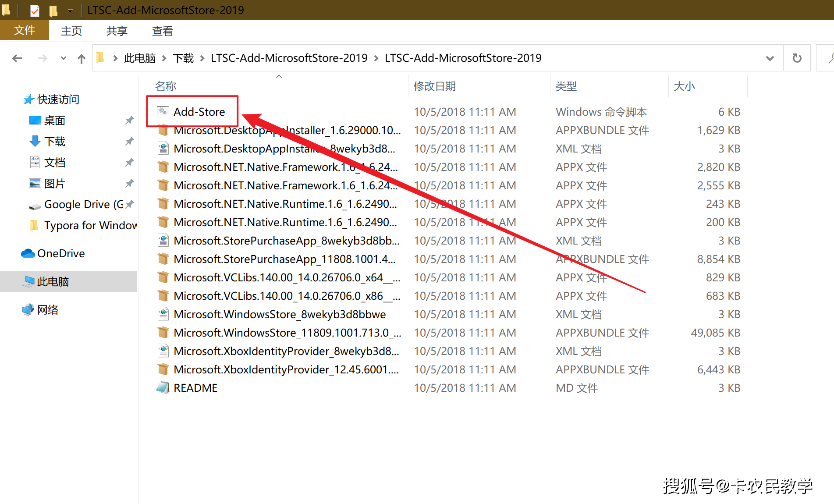Expand chevron after 下载 in breadcrumb
834x504 pixels.
pyautogui.click(x=202, y=58)
